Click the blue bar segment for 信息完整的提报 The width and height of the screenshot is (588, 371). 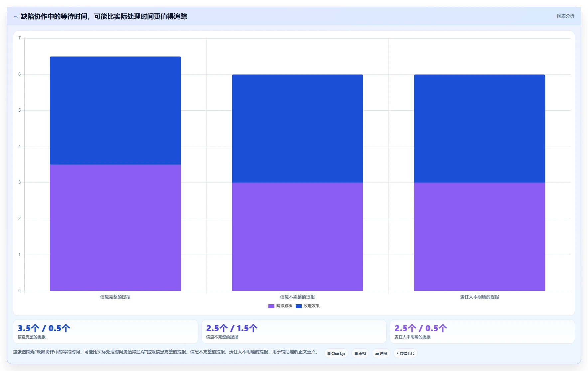pyautogui.click(x=115, y=110)
